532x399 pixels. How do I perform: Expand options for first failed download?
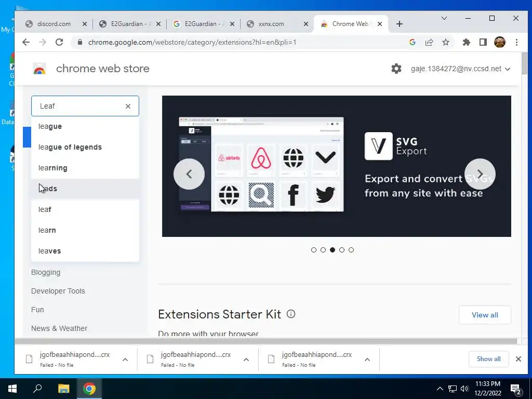point(125,360)
